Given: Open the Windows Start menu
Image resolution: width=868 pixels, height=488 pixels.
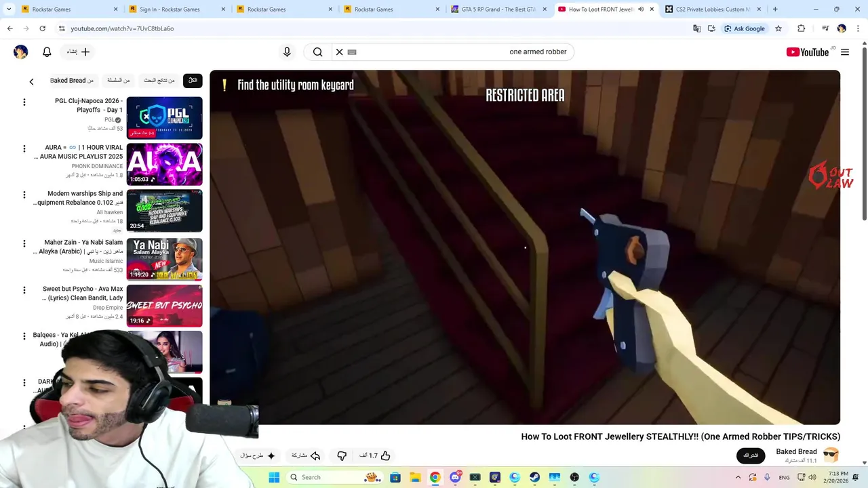Looking at the screenshot, I should tap(274, 477).
